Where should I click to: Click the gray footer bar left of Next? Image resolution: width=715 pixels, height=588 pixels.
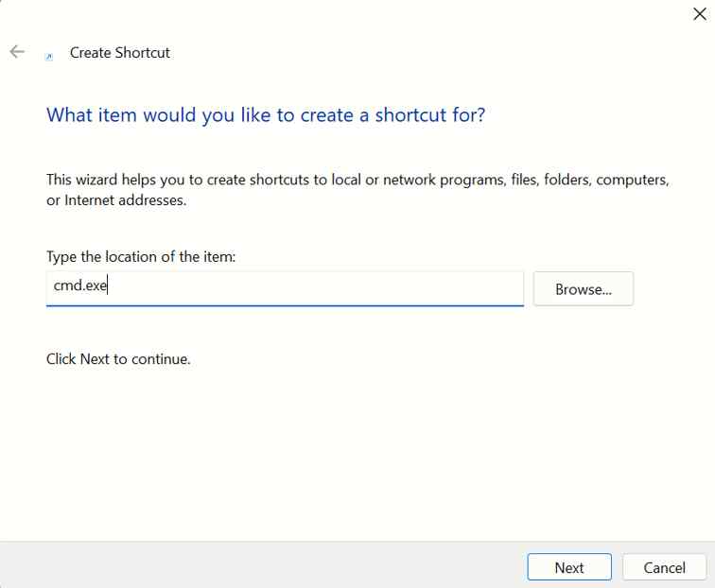point(265,565)
